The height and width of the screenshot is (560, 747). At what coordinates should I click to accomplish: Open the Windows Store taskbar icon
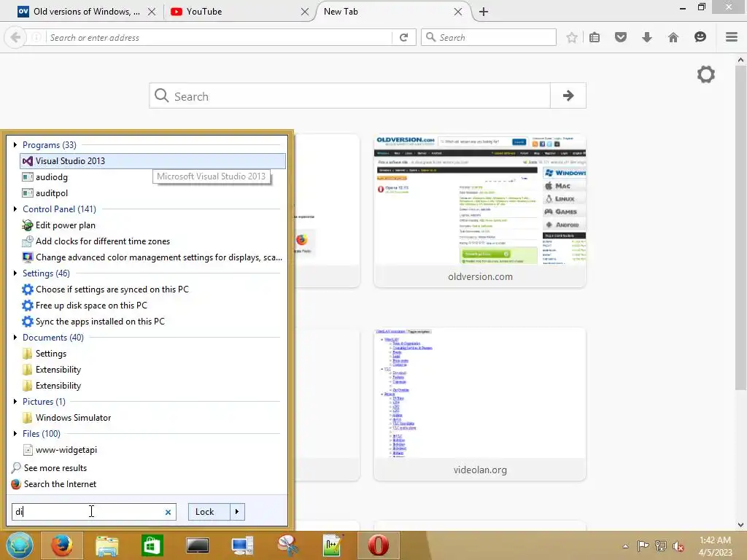(152, 545)
